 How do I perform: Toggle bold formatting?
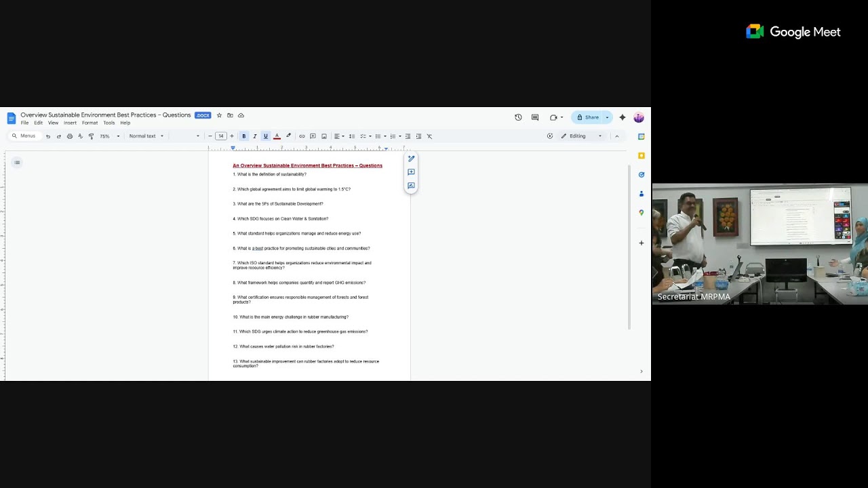(x=244, y=136)
